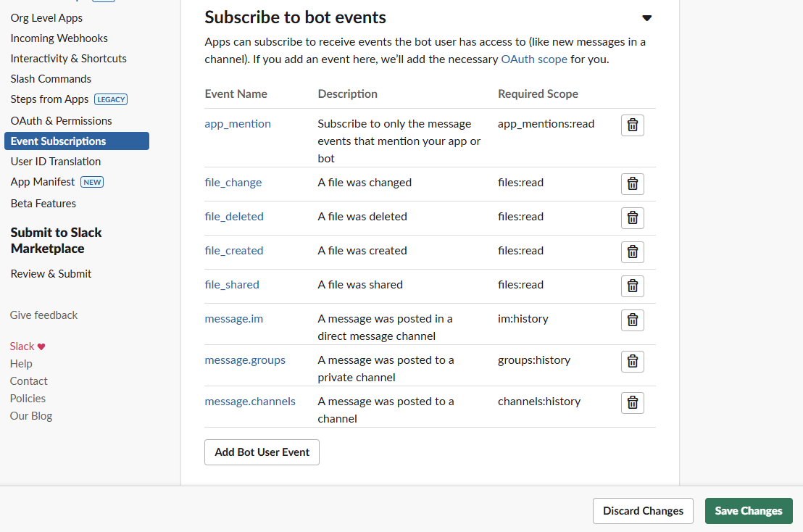This screenshot has width=803, height=532.
Task: Open Our Blog link
Action: click(x=30, y=416)
